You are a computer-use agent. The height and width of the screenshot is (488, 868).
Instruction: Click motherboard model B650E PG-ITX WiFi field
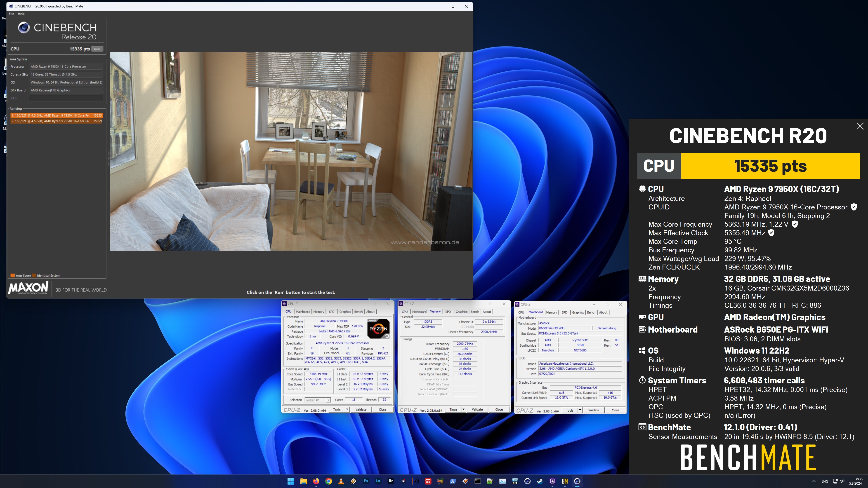[565, 328]
